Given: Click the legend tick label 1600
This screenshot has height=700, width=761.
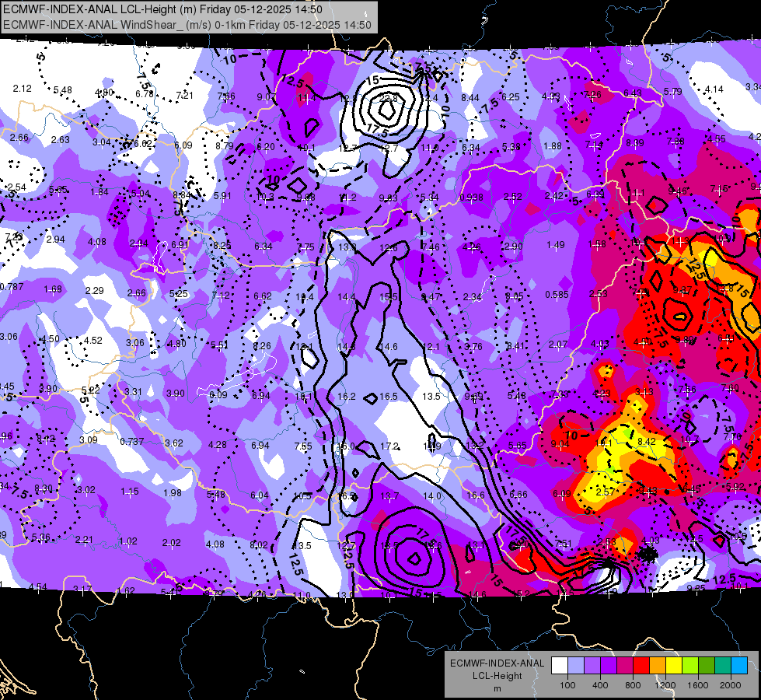Looking at the screenshot, I should click(698, 685).
